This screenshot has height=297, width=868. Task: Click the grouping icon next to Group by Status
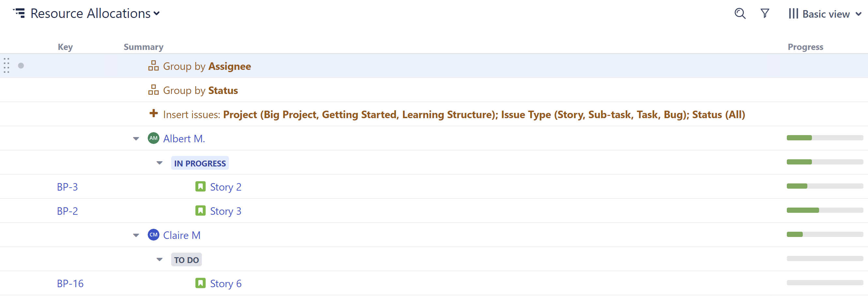pos(153,90)
